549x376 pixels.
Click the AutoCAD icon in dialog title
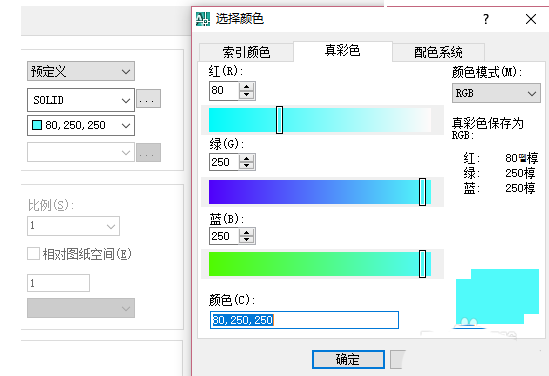(203, 19)
